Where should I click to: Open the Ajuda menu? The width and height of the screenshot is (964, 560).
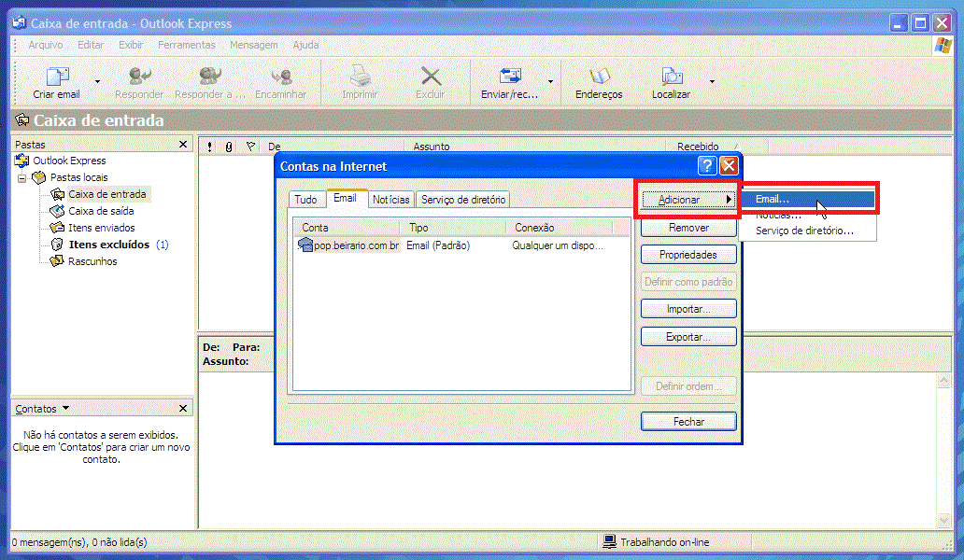305,45
